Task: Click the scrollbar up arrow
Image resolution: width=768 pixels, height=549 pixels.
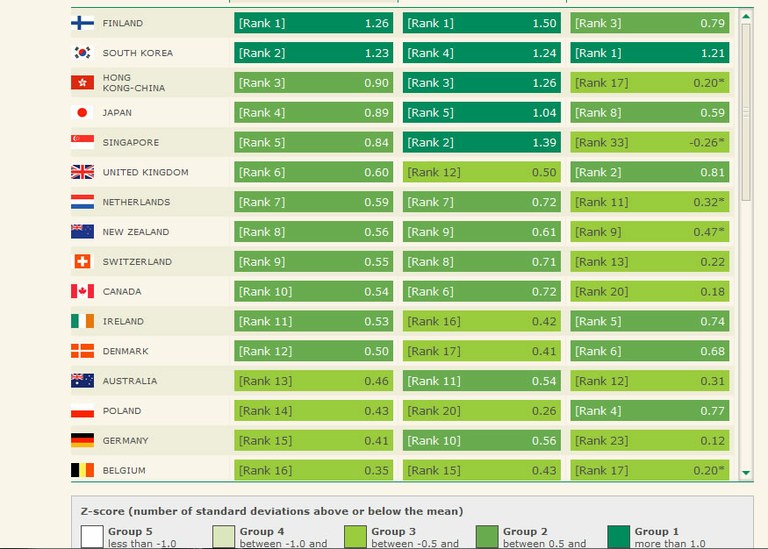Action: [x=746, y=17]
